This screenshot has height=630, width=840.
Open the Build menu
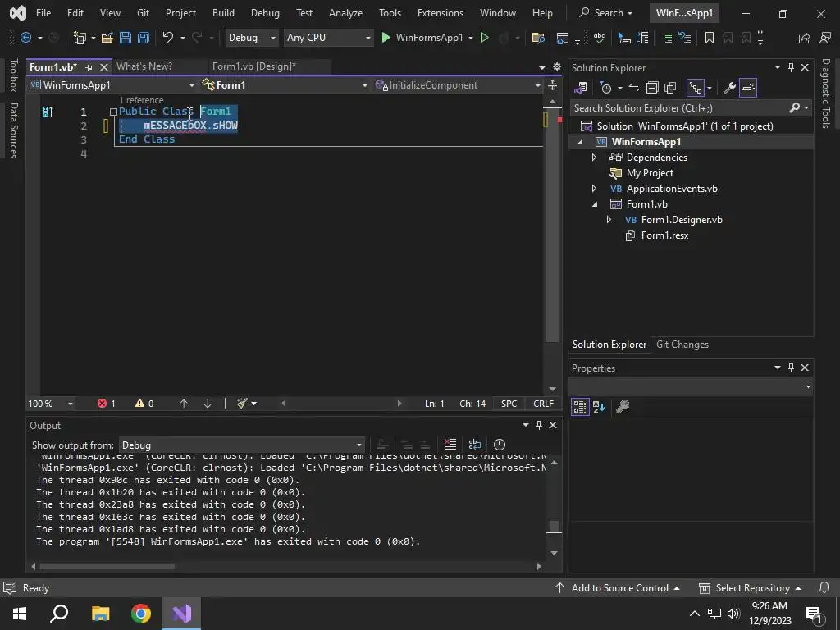223,13
